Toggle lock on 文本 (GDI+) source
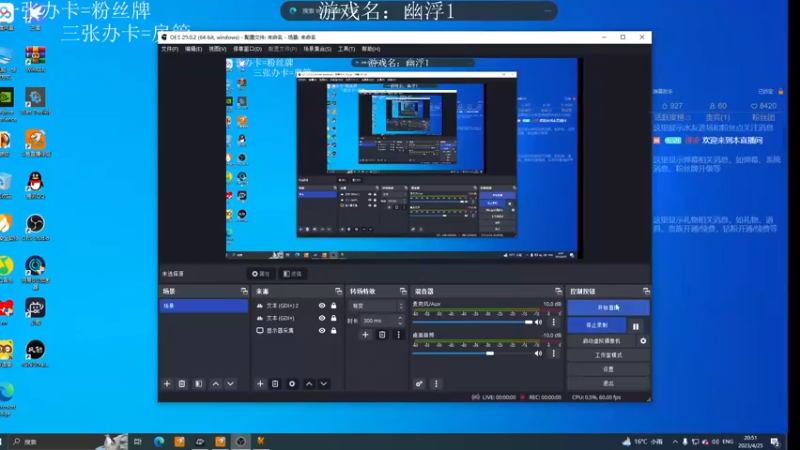Image resolution: width=800 pixels, height=450 pixels. [x=334, y=318]
